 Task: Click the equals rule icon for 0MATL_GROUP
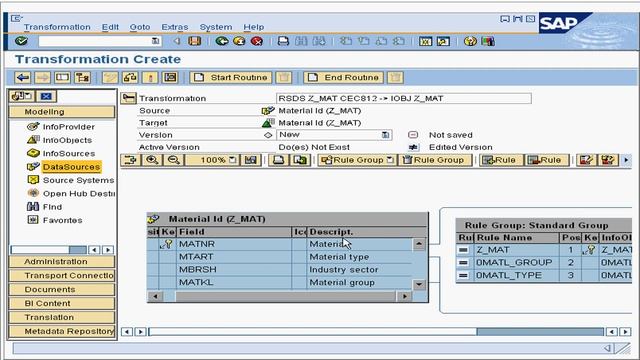[463, 262]
